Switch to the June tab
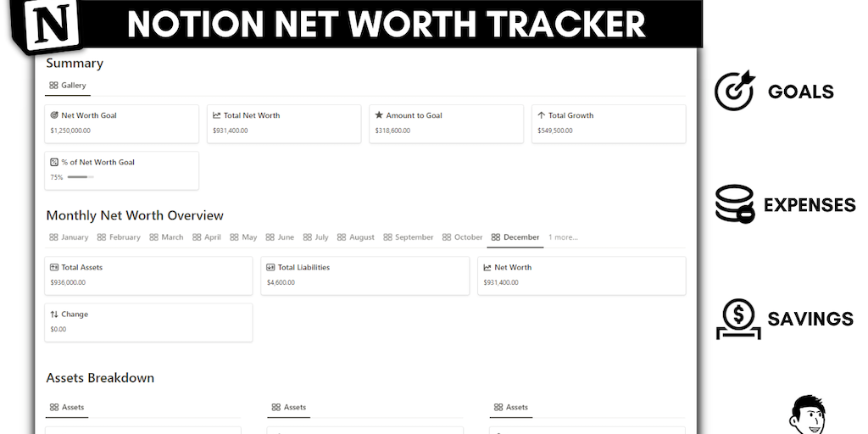Viewport: 868px width, 434px height. (x=280, y=237)
